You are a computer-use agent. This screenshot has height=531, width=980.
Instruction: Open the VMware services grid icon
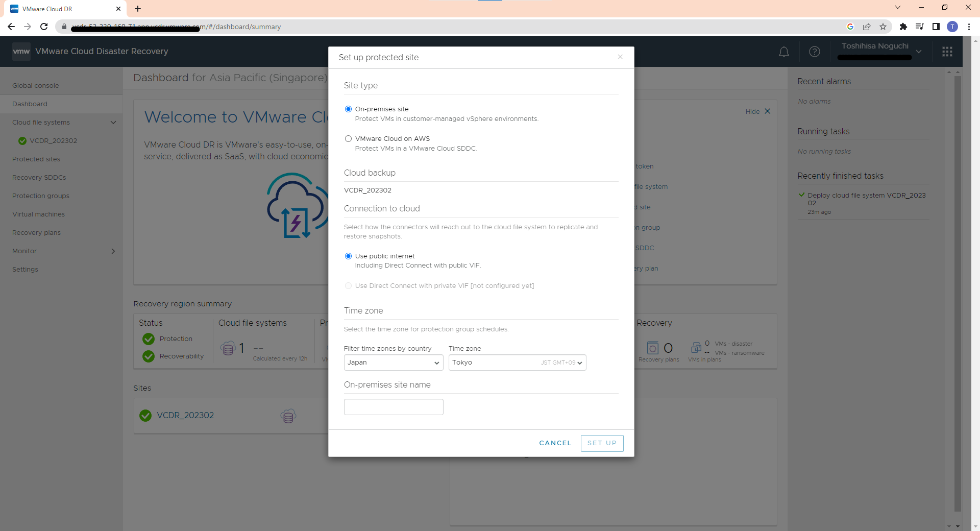[x=947, y=52]
